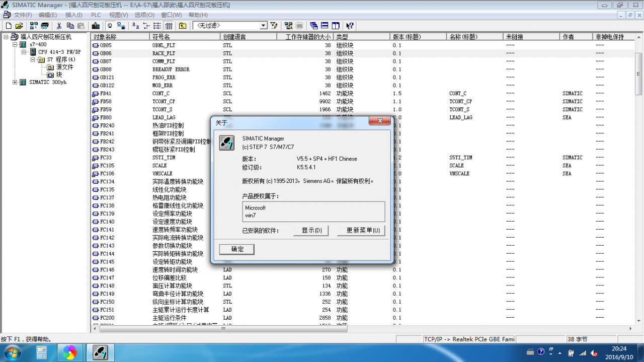Select the FB240 热油PID控制 row

tap(362, 125)
